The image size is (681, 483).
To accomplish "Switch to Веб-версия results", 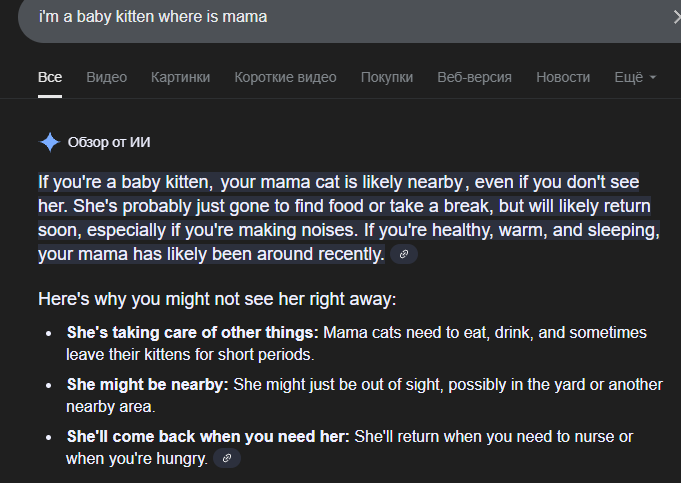I will click(x=474, y=77).
